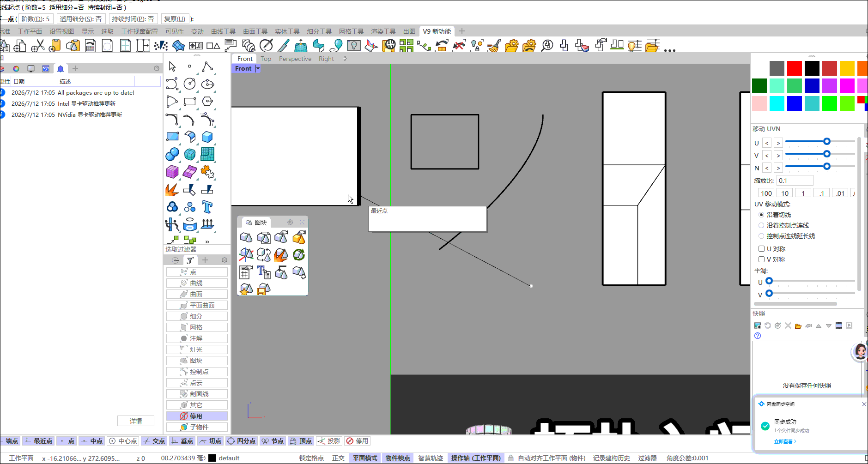Click the rectangle tool icon
Image resolution: width=868 pixels, height=464 pixels.
point(189,102)
